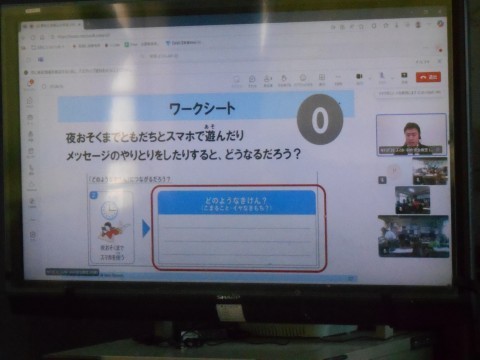Open the apps icon at sidebar bottom
Image resolution: width=480 pixels, height=360 pixels.
click(33, 236)
